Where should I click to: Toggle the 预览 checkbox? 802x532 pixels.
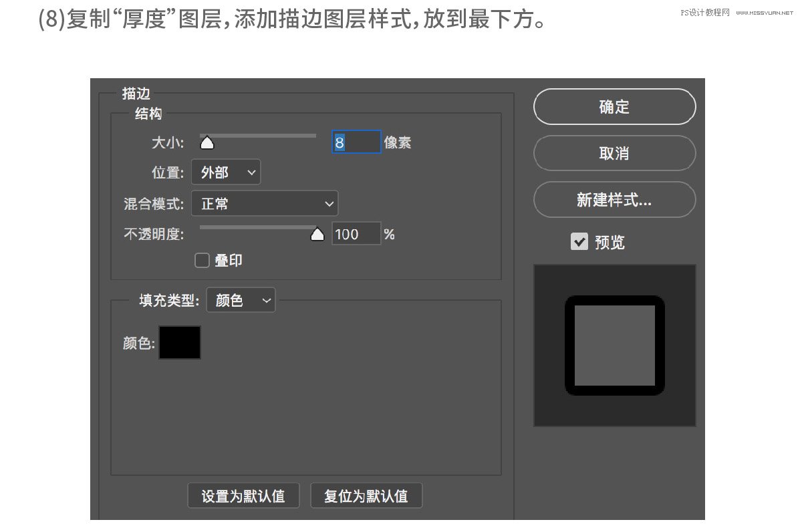tap(579, 241)
